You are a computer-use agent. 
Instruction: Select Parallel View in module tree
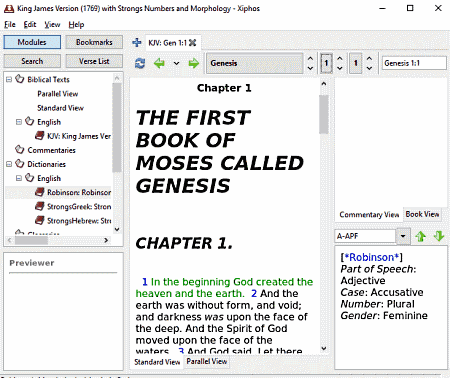(x=58, y=94)
